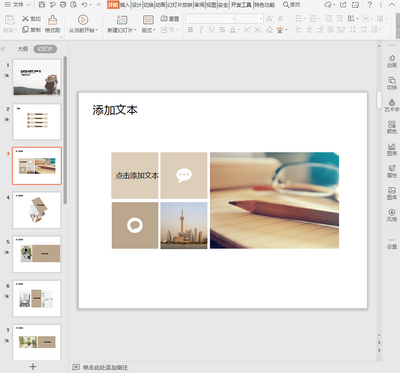Screen dimensions: 400x373
Task: Click the Help question mark icon
Action: (370, 5)
